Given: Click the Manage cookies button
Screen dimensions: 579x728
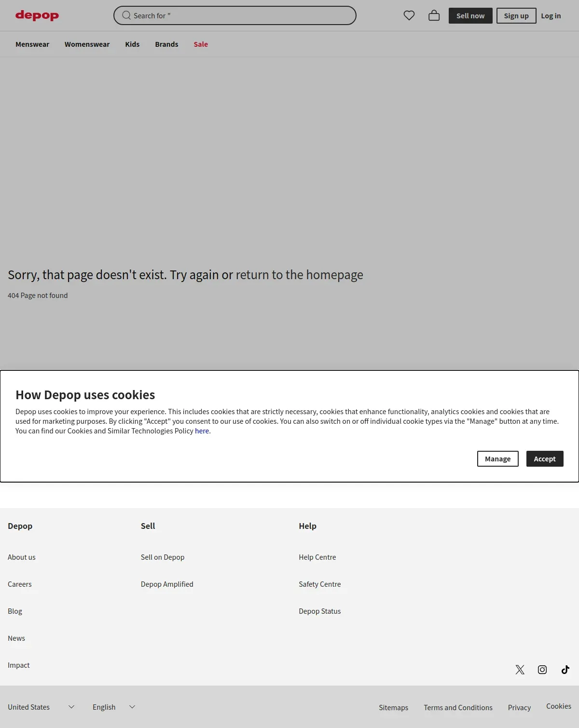Looking at the screenshot, I should point(498,459).
